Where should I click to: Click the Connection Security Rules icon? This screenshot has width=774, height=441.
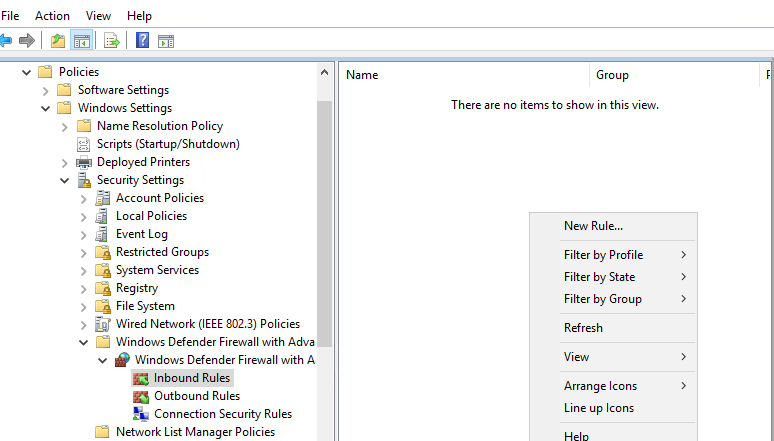[141, 414]
